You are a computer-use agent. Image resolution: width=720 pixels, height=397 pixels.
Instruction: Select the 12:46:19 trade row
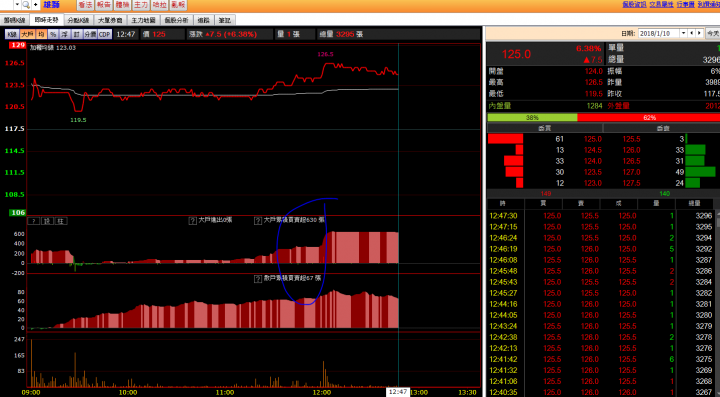602,249
